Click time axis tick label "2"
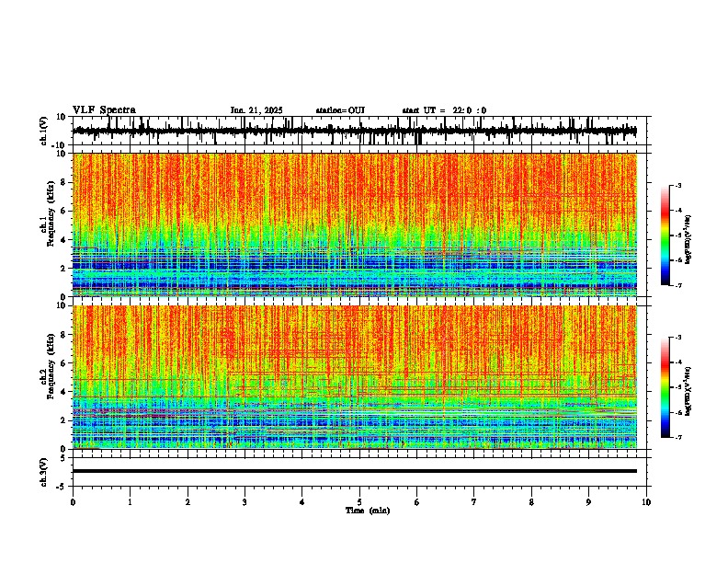This screenshot has width=728, height=563. click(x=188, y=502)
